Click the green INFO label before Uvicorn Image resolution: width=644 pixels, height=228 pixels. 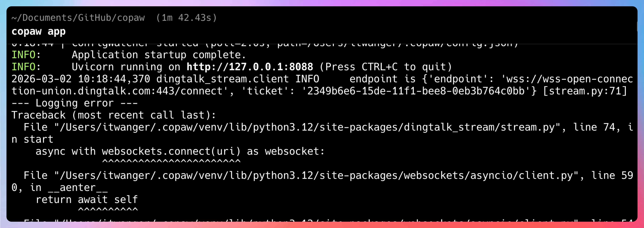click(x=24, y=67)
